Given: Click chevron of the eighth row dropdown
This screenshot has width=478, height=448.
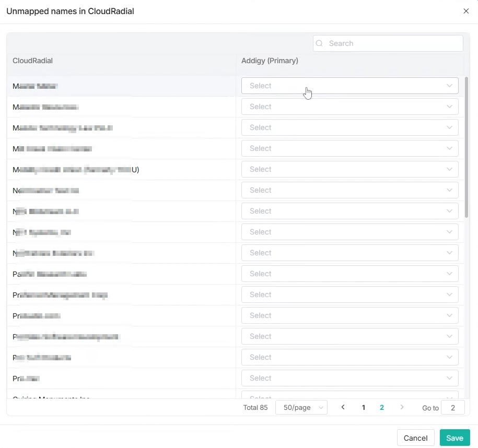Looking at the screenshot, I should click(449, 232).
